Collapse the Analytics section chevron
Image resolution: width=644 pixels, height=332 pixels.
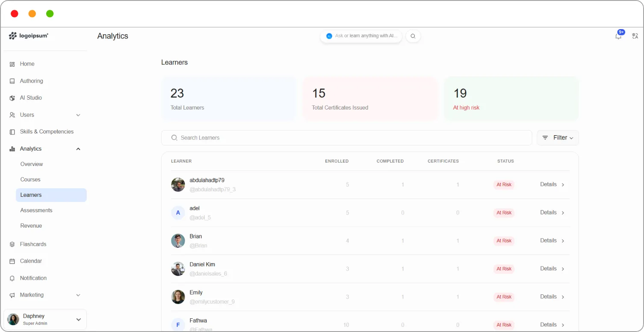pos(78,149)
